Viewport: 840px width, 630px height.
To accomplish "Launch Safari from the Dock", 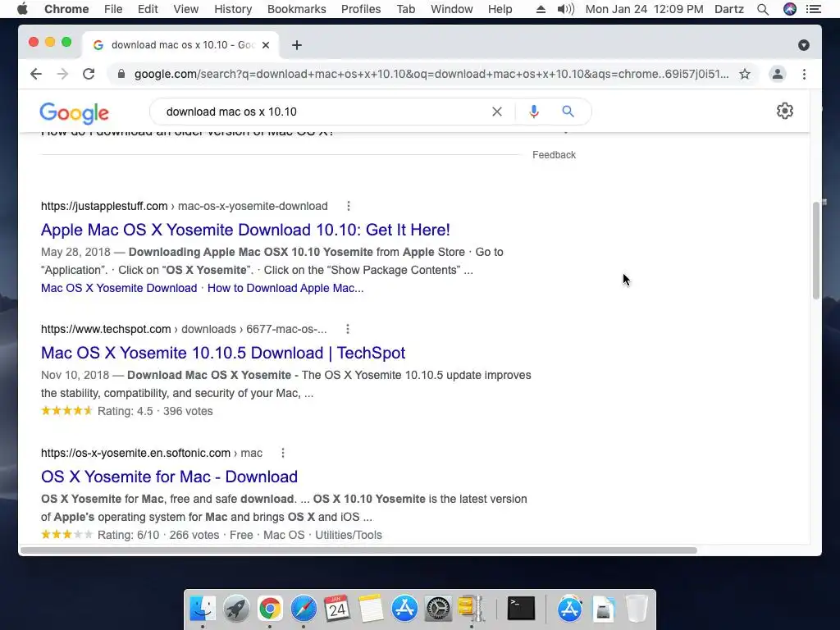I will (x=304, y=609).
